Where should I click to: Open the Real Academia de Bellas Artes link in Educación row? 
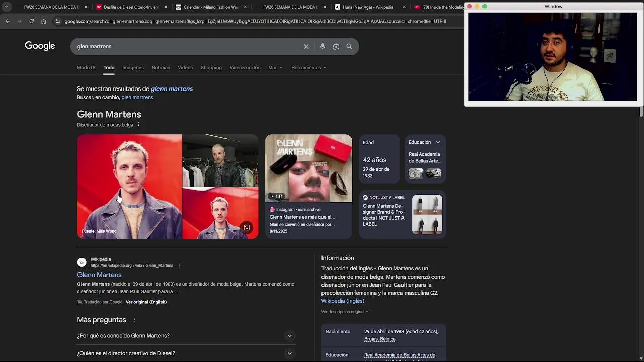pyautogui.click(x=399, y=355)
